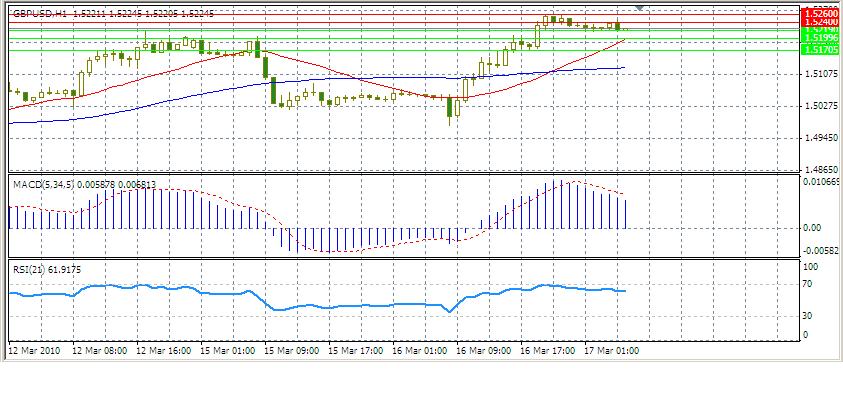
Task: Click the chart shift triangle marker at top
Action: pyautogui.click(x=640, y=8)
